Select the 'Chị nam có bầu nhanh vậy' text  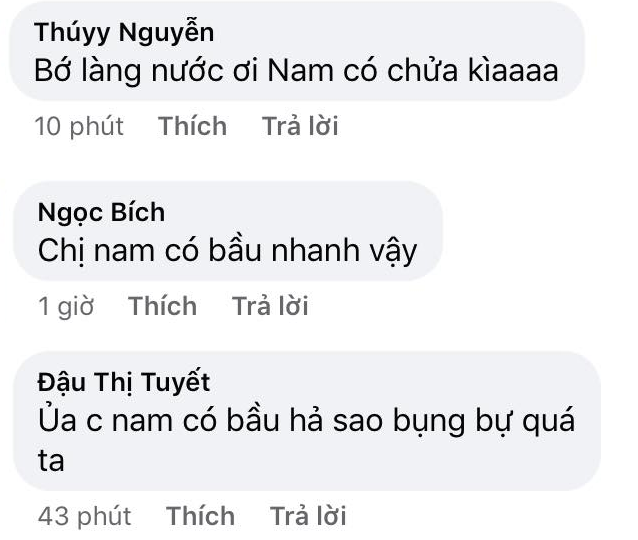point(226,250)
